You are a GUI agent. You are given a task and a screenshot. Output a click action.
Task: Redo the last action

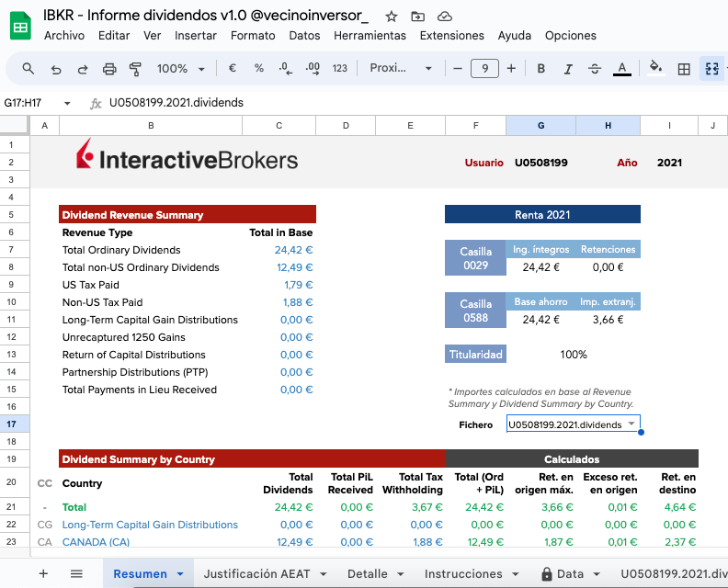83,69
